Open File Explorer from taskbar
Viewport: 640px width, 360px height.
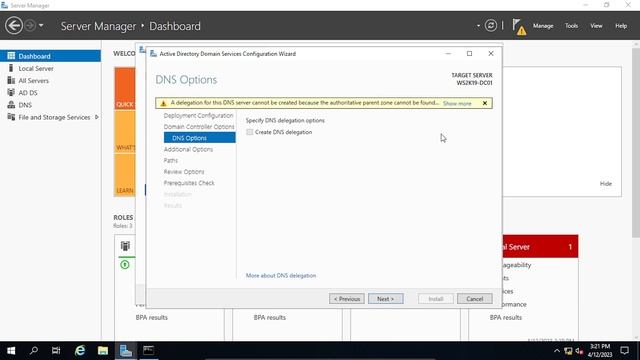pos(102,351)
